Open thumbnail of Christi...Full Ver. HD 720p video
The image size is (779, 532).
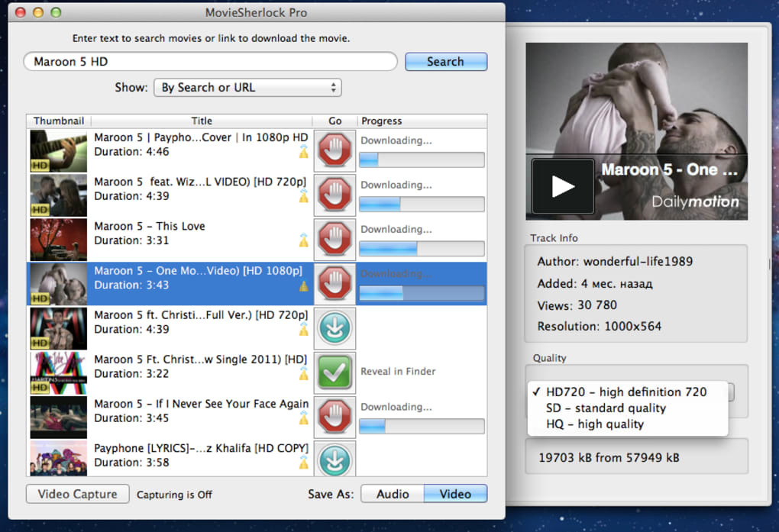[59, 328]
